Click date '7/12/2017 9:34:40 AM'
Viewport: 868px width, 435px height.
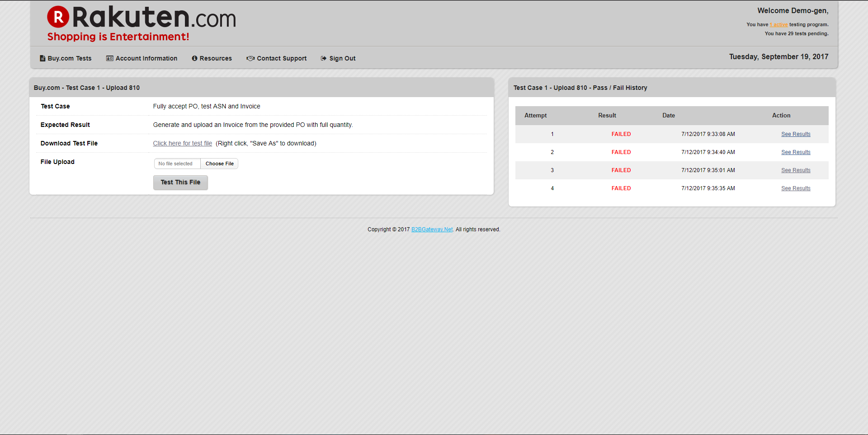(708, 152)
